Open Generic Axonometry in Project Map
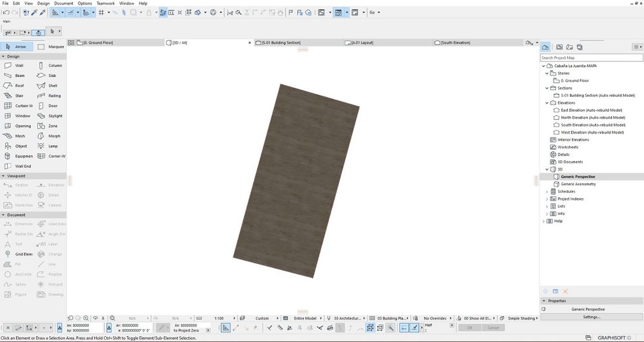Screen dimensions: 644x342 click(578, 184)
